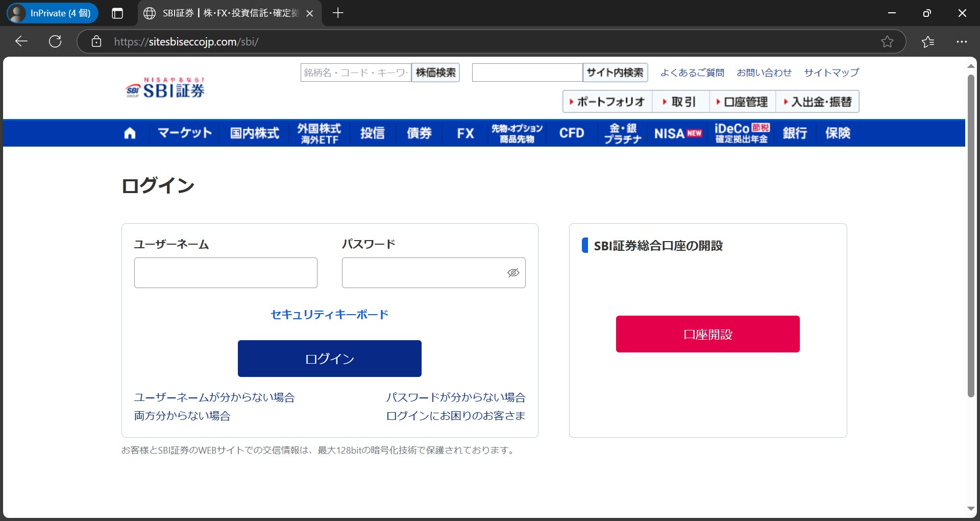The height and width of the screenshot is (521, 980).
Task: Focus the 銘柄名・コード stock search field
Action: coord(356,73)
